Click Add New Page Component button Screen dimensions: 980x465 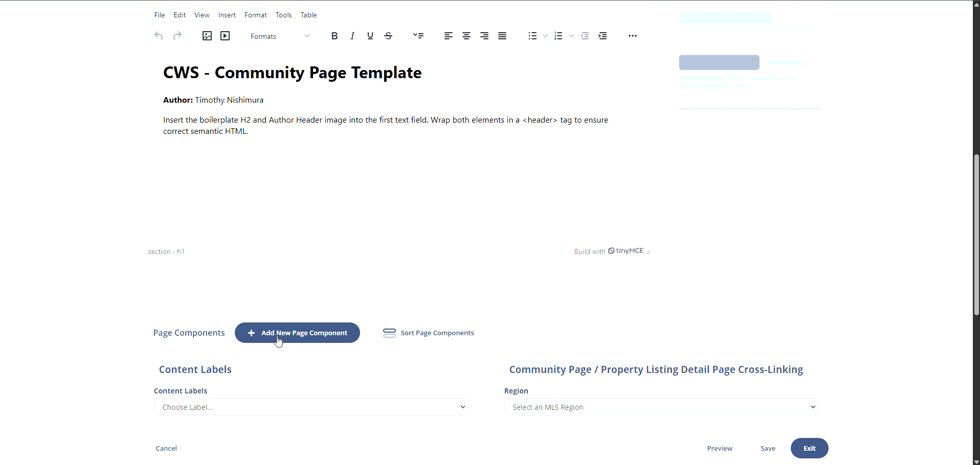(297, 333)
